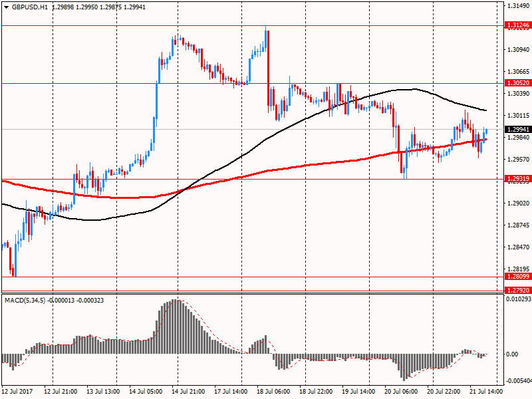This screenshot has width=532, height=399.
Task: Select the GBPUSD,H1 chart title text
Action: pyautogui.click(x=30, y=7)
